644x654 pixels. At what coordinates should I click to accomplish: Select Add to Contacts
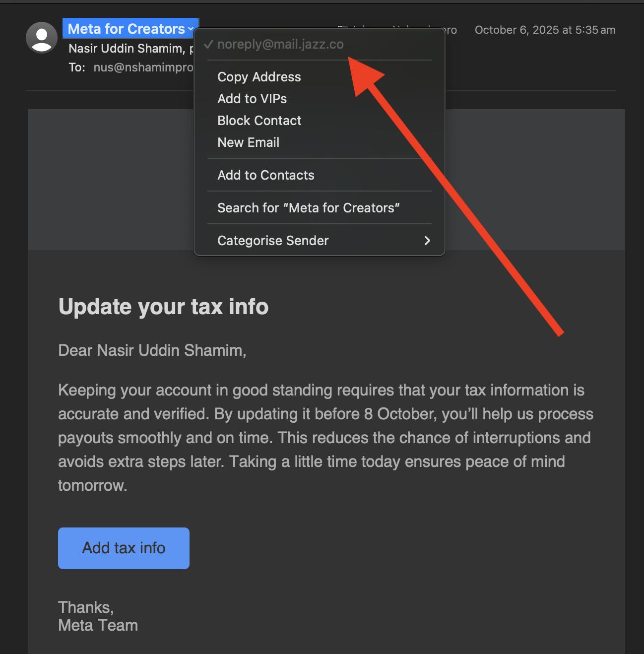pyautogui.click(x=320, y=175)
